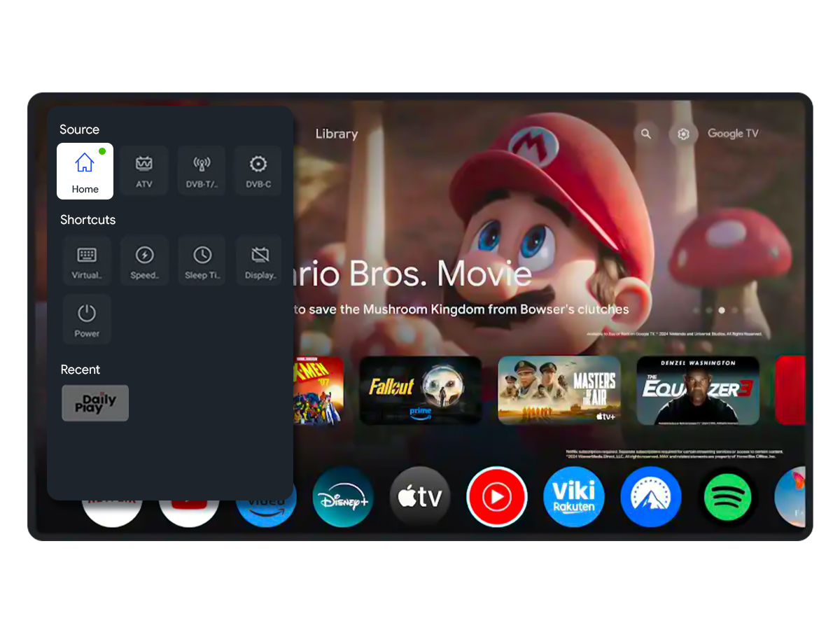Click the Mario Bros. Movie title

tap(413, 274)
